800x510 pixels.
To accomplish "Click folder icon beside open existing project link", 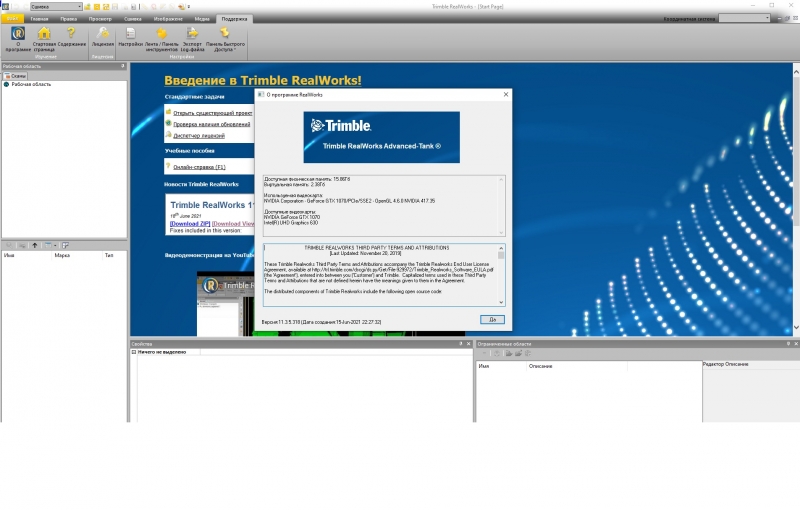I will (168, 112).
